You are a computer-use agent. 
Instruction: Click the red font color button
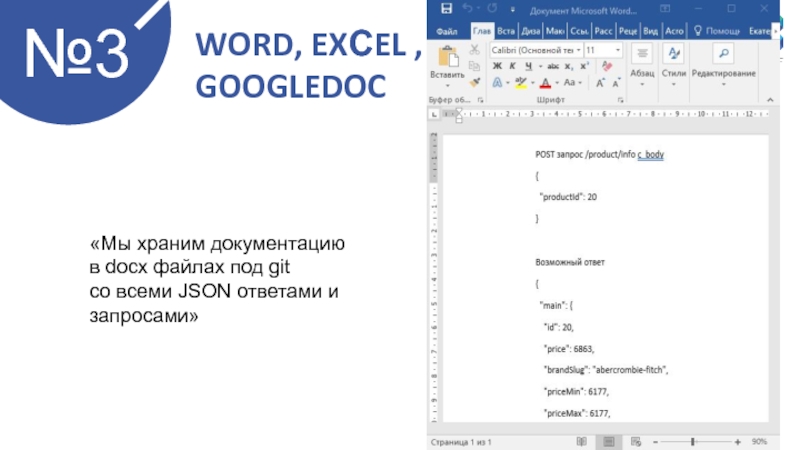click(x=548, y=83)
